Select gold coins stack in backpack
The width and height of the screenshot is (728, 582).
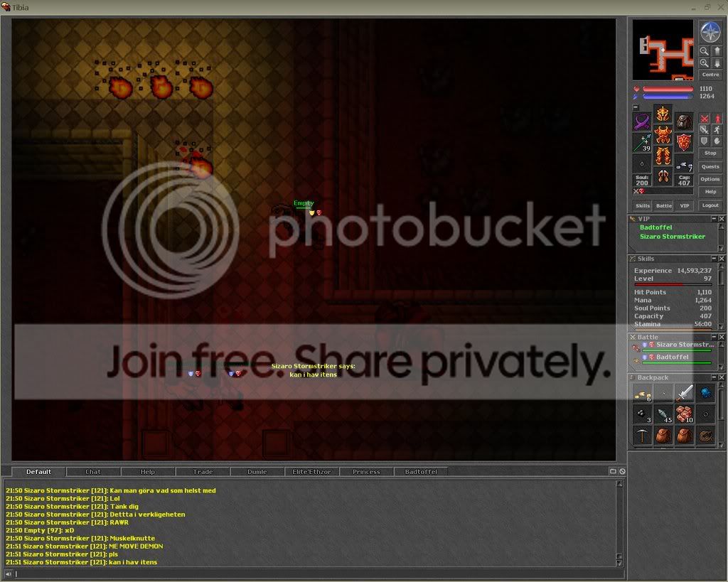[x=643, y=394]
